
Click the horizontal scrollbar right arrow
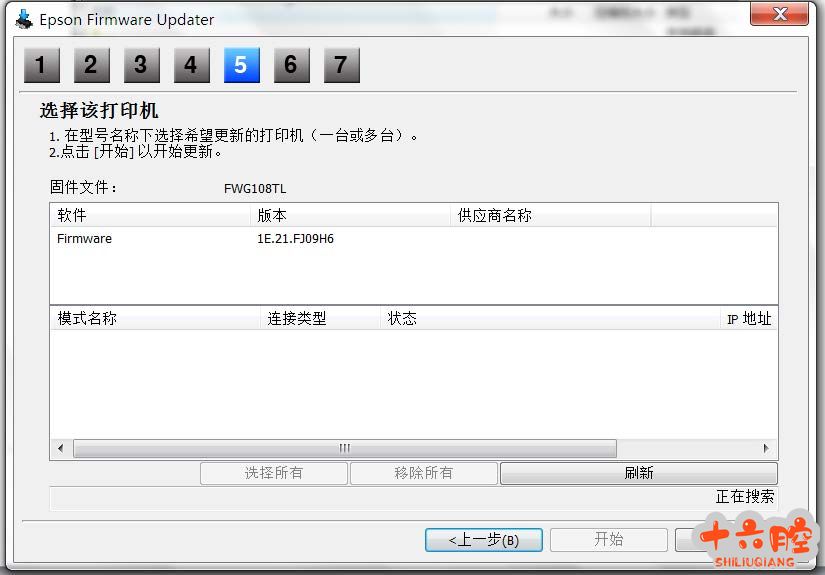coord(767,449)
